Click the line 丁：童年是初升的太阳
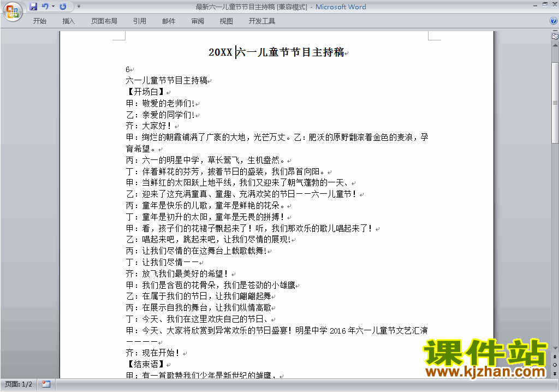Screen dimensions: 559x392 point(206,217)
